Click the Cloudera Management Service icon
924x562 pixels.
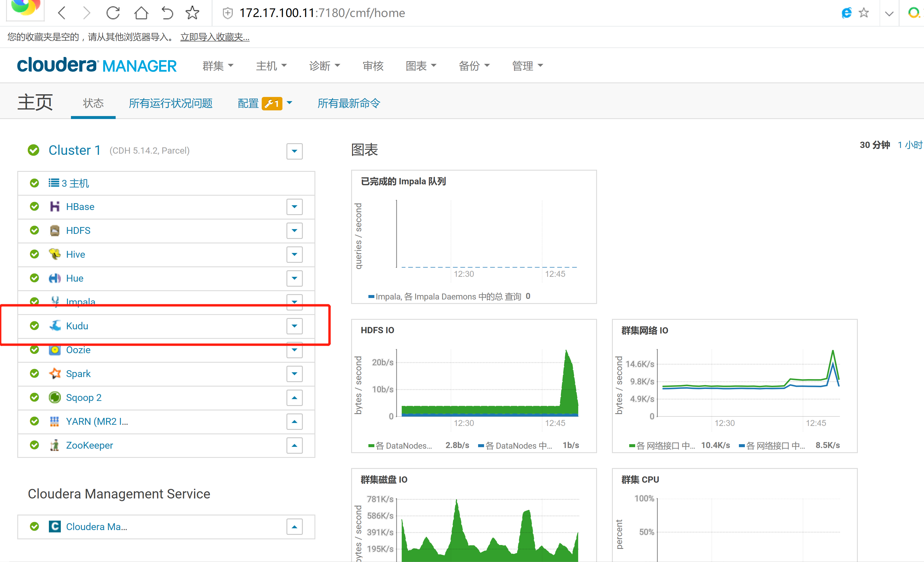pyautogui.click(x=55, y=526)
